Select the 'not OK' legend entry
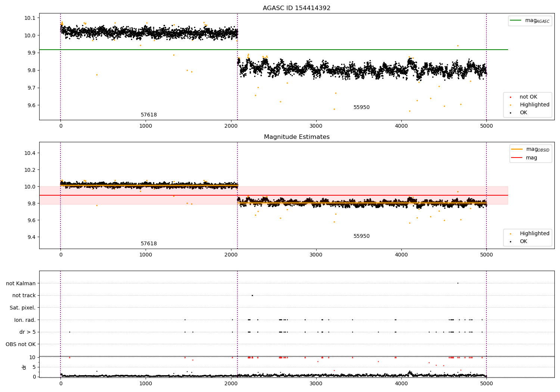Viewport: 560px width, 392px height. [528, 97]
